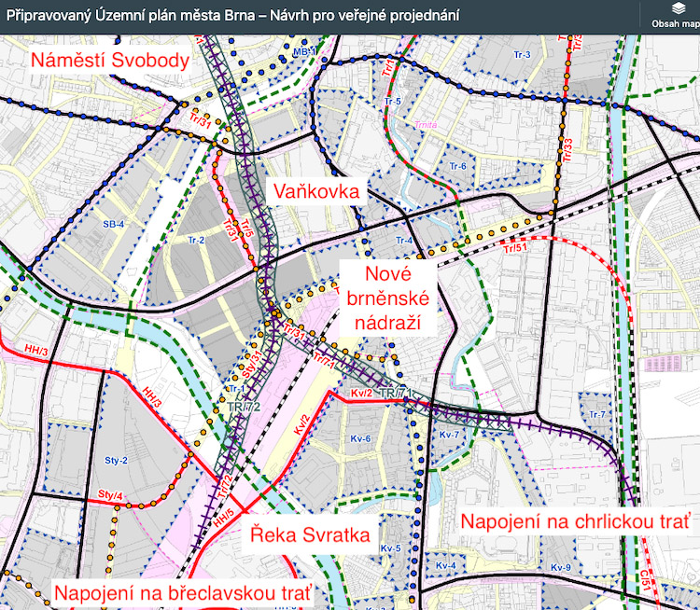
Task: Select the Řeka Svratka annotation
Action: pos(312,535)
